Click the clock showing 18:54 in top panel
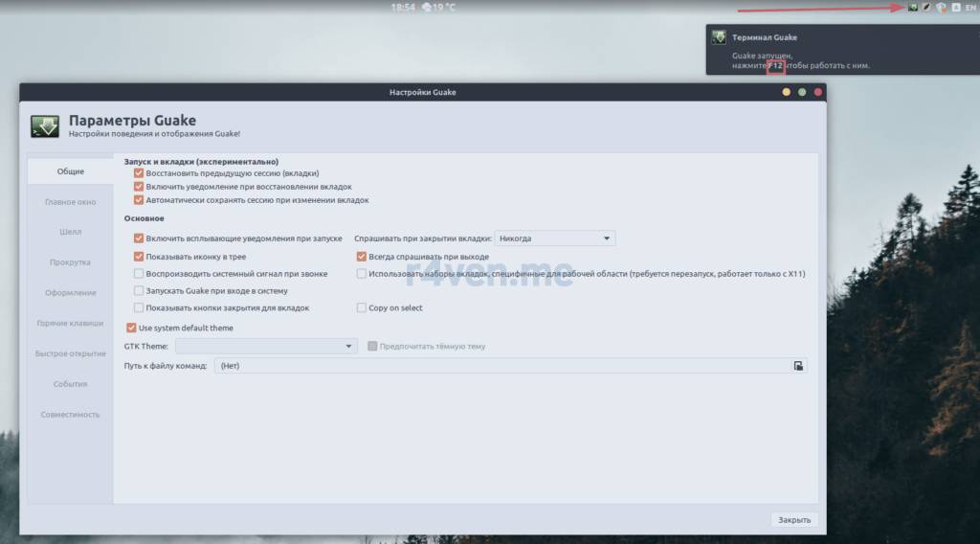This screenshot has width=980, height=544. click(x=402, y=8)
